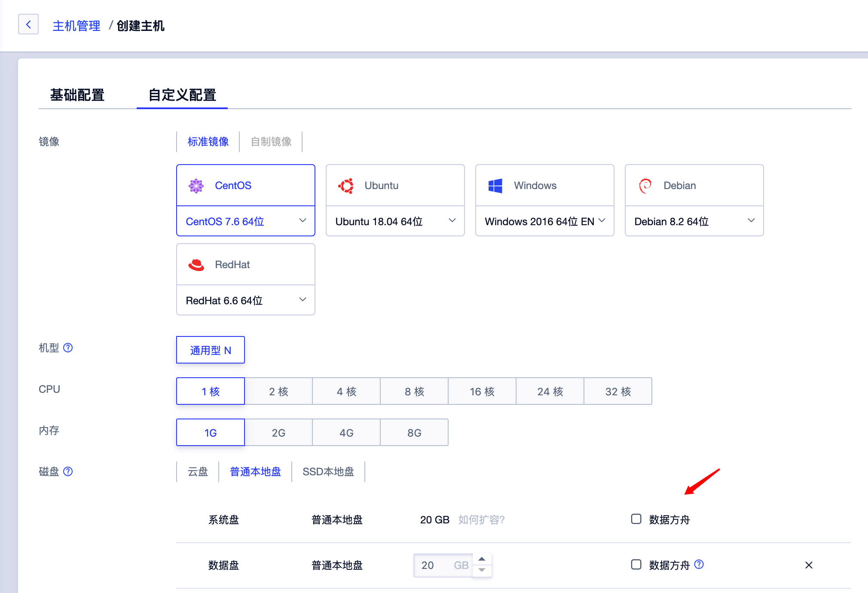
Task: Increase data disk size with up arrow
Action: [x=482, y=559]
